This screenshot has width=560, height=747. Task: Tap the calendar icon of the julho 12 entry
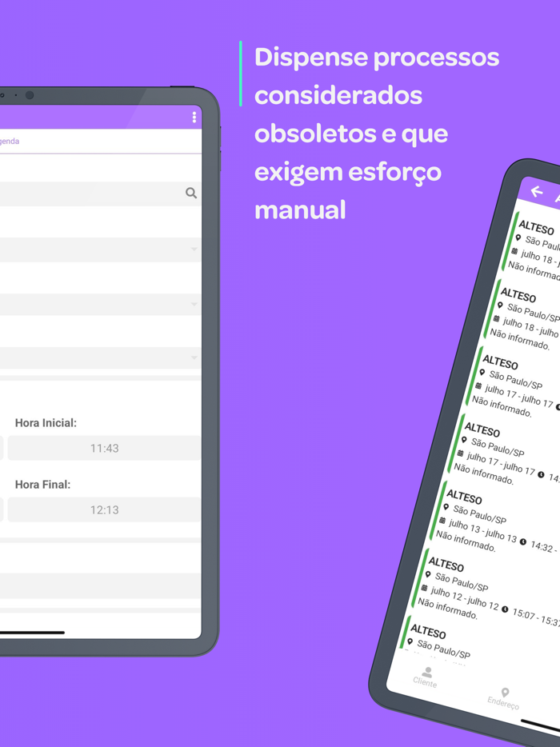coord(424,588)
